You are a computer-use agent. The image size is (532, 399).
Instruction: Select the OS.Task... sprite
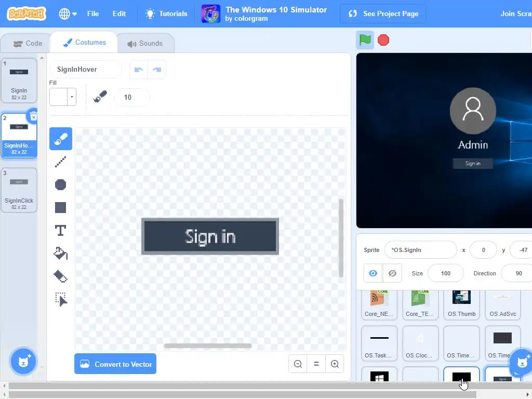[379, 343]
